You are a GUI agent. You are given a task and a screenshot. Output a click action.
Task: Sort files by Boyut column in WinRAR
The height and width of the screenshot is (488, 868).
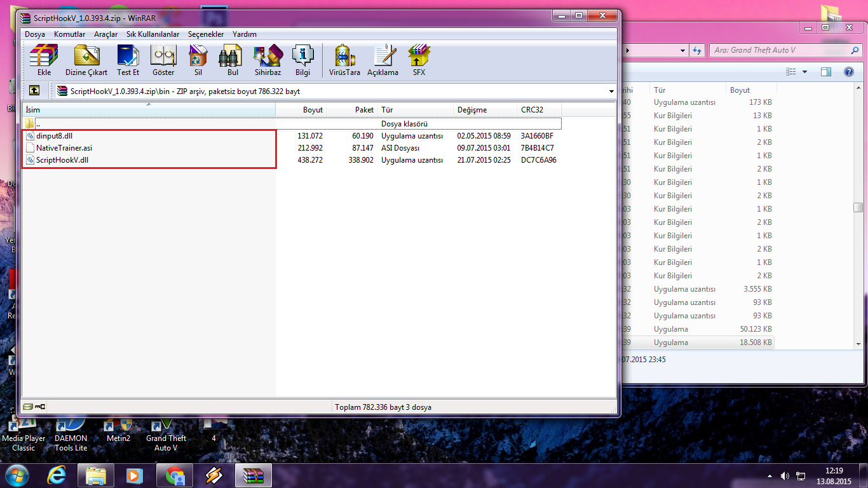click(x=301, y=110)
